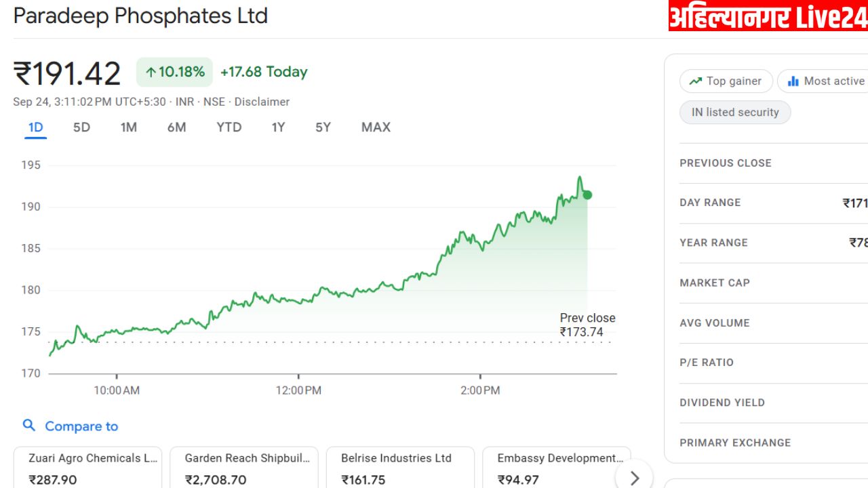Click the 185 y-axis label
The width and height of the screenshot is (868, 488).
click(31, 249)
